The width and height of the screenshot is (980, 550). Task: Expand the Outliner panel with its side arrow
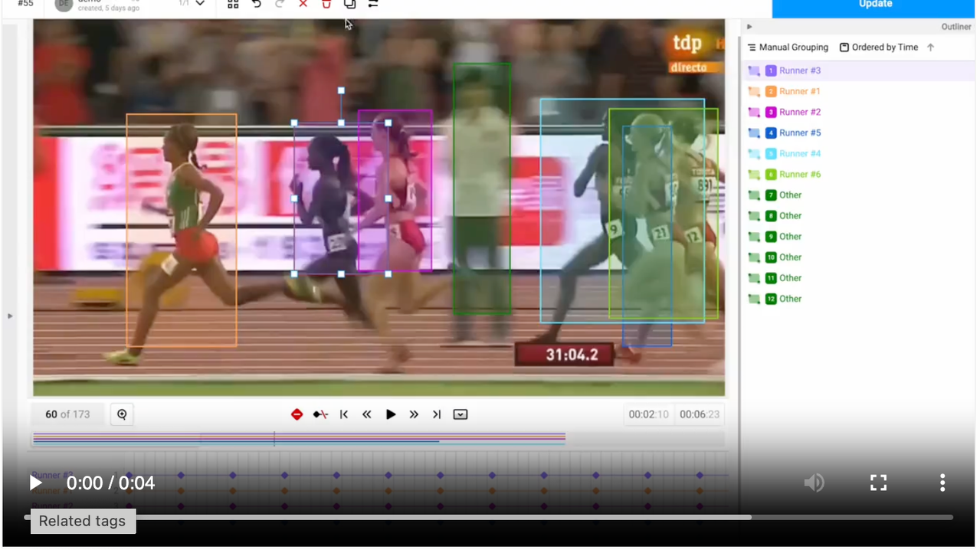[x=749, y=26]
